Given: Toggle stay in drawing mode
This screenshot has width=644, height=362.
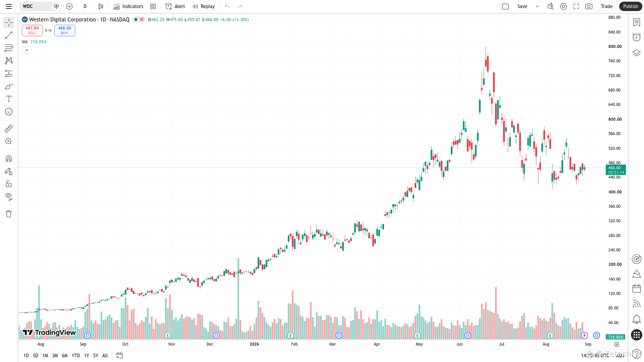Looking at the screenshot, I should (x=9, y=171).
